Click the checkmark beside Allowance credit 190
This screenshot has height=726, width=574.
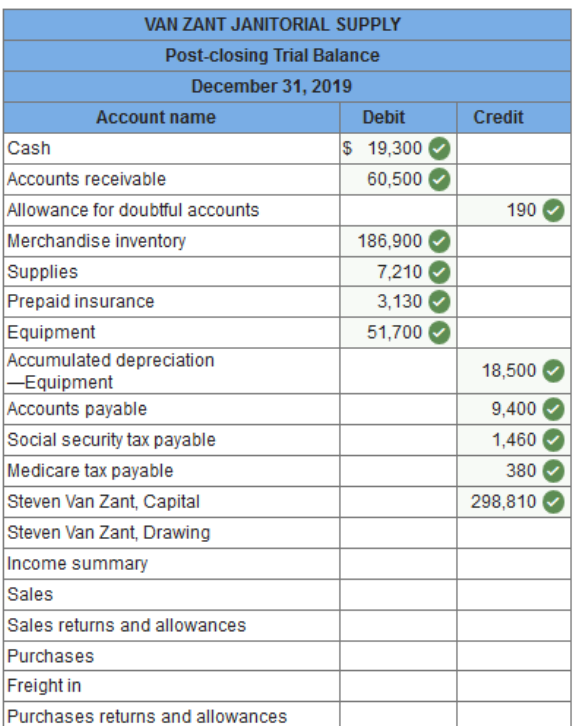click(x=553, y=211)
